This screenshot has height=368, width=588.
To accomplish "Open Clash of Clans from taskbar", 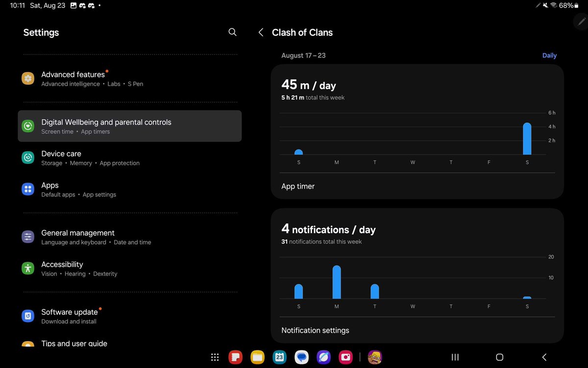I will coord(375,357).
